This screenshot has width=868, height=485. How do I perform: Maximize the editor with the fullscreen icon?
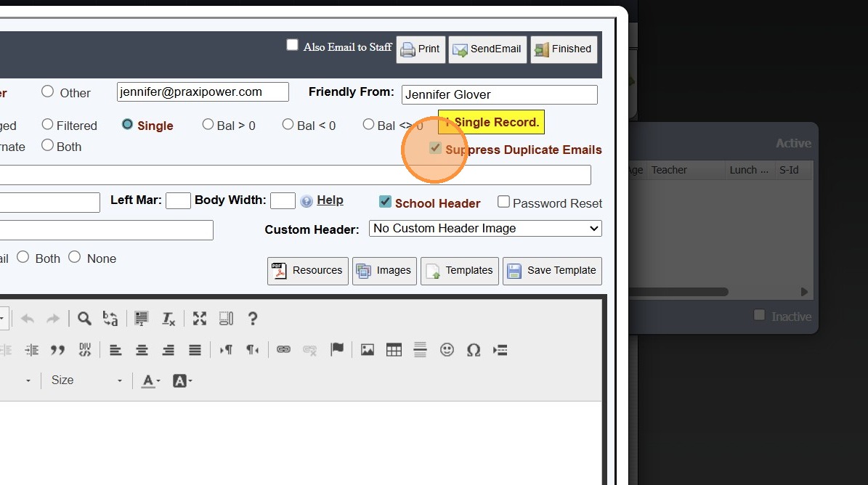coord(199,319)
